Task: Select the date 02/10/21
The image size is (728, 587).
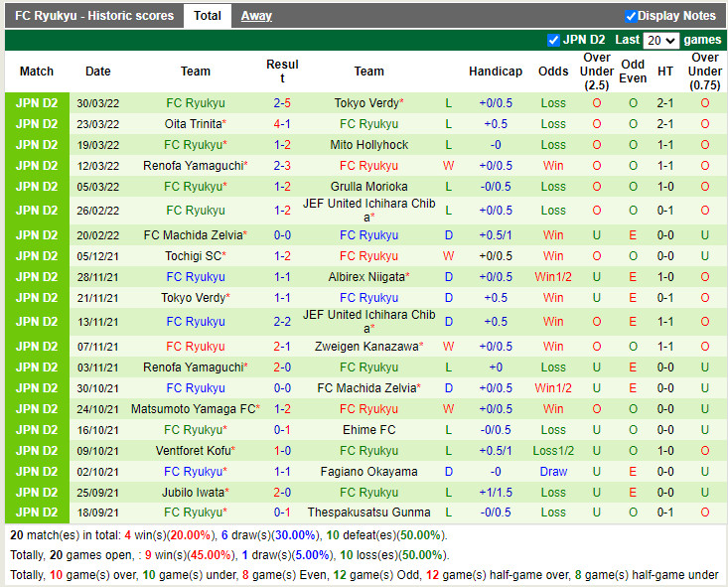Action: tap(98, 472)
